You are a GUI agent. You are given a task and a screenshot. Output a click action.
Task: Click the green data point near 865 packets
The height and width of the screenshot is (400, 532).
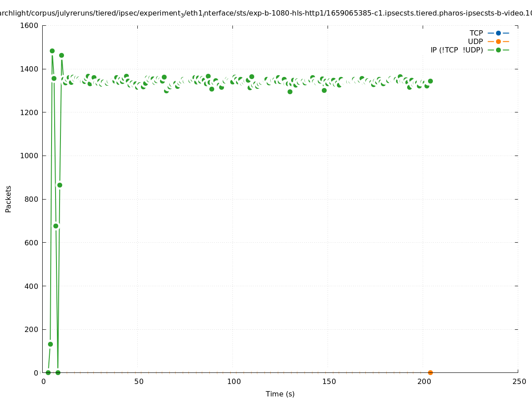[x=60, y=185]
